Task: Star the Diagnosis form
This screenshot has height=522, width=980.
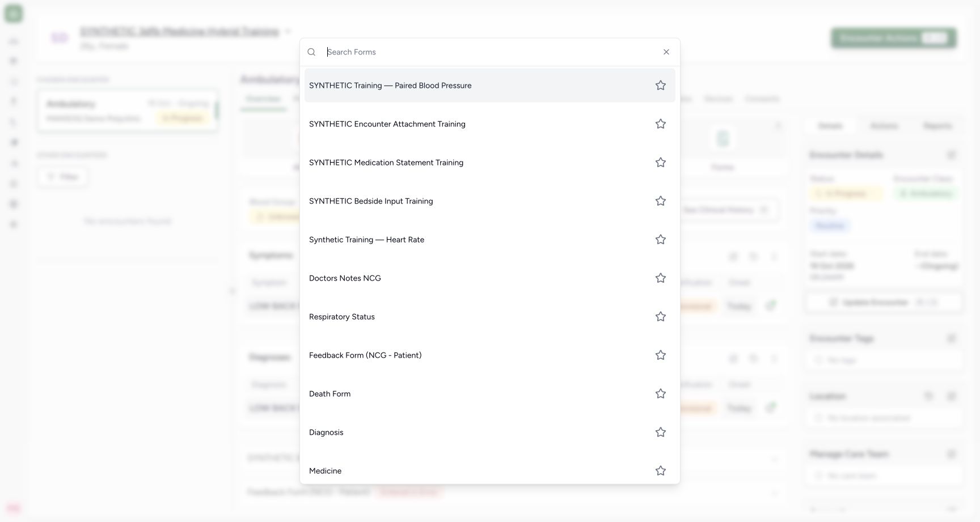Action: click(x=661, y=432)
